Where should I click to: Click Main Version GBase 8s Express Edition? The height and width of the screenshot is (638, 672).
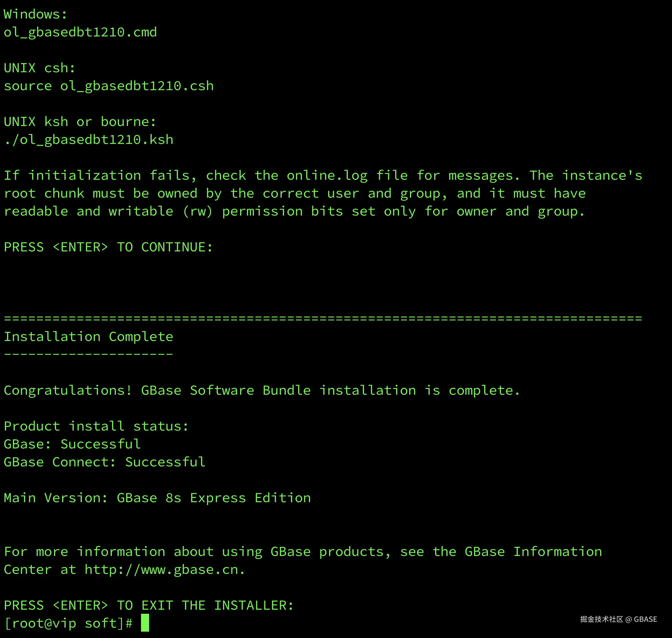click(157, 498)
